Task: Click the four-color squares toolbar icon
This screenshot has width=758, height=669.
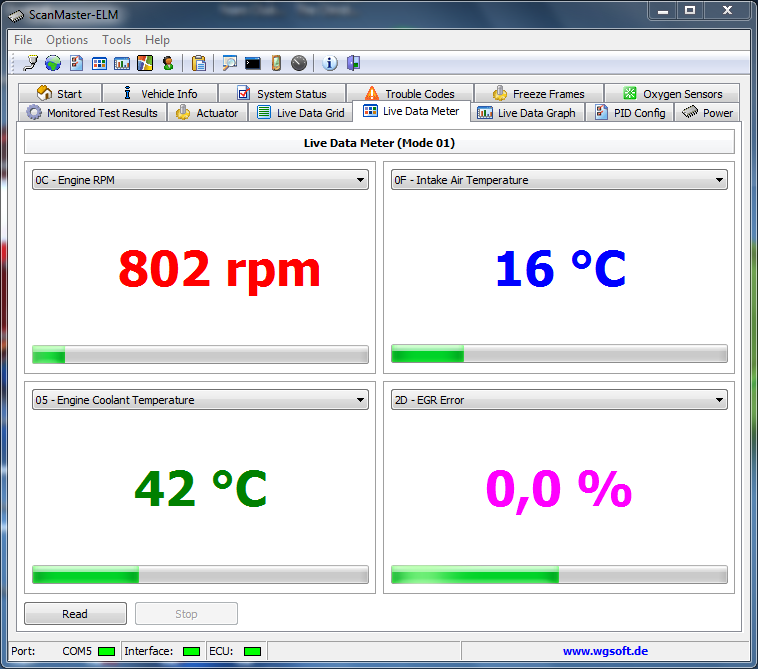Action: click(145, 63)
